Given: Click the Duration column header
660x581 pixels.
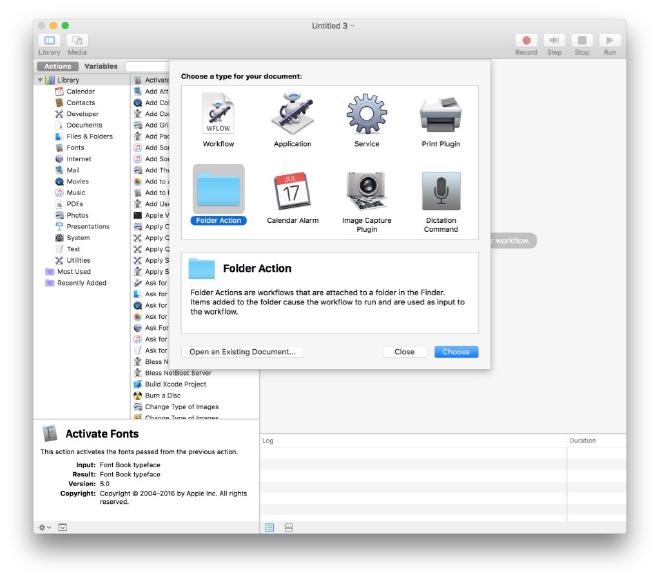Looking at the screenshot, I should click(583, 440).
